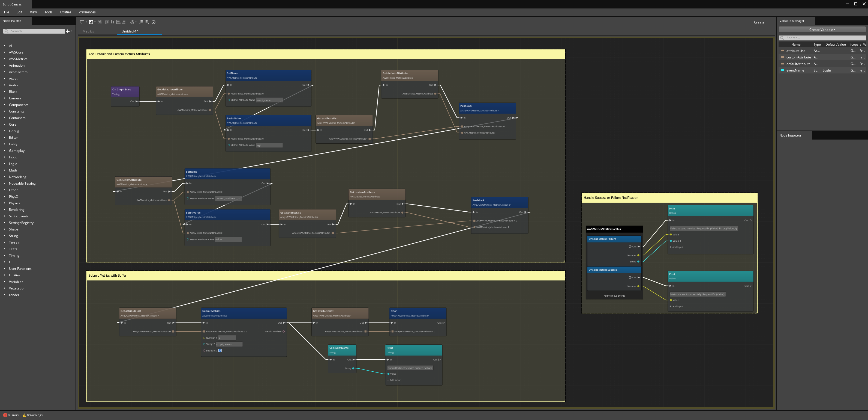Click the align vertical center icon
Viewport: 868px width, 420px height.
point(112,22)
